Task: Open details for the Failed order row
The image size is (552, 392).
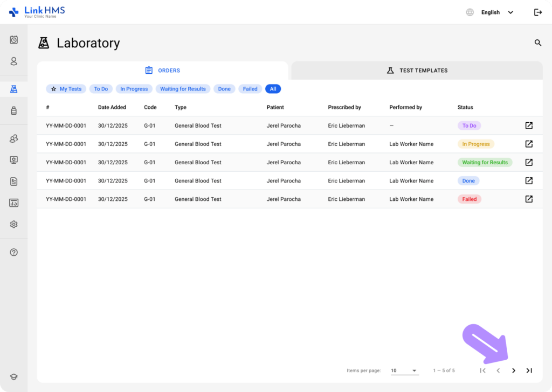Action: (x=529, y=199)
